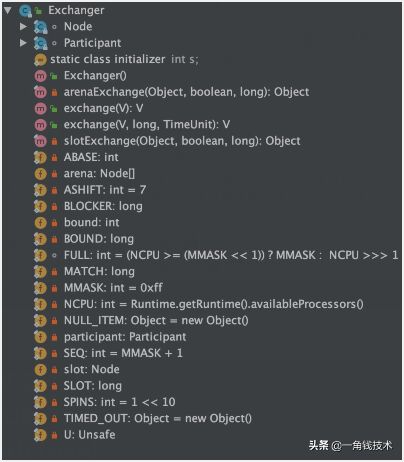
Task: Click the method icon beside arenaExchange
Action: 40,92
